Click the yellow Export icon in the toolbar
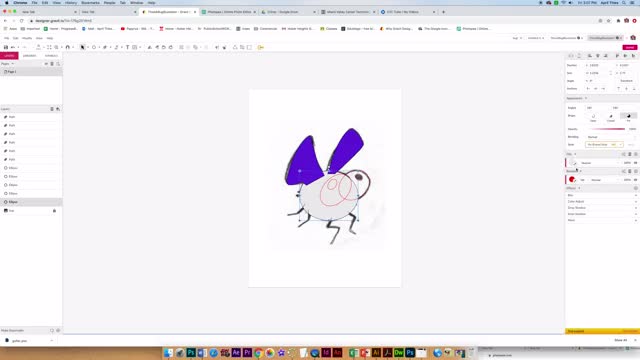Viewport: 640px width, 360px height. [260, 47]
